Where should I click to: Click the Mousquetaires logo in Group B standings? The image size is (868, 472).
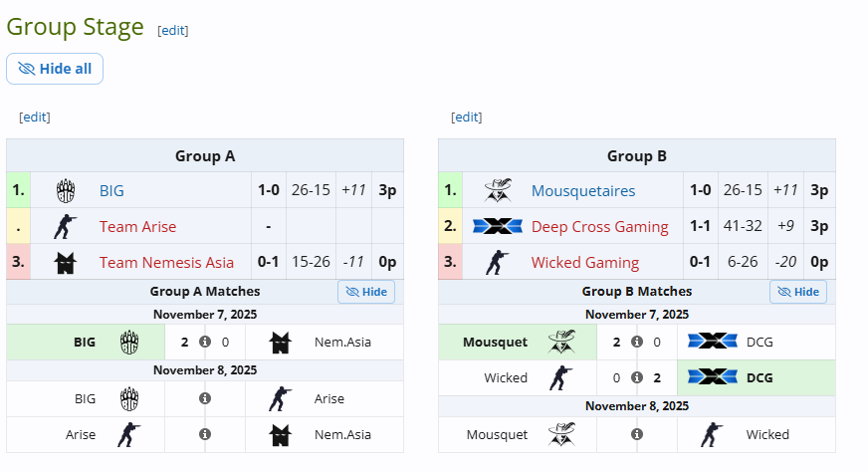pyautogui.click(x=498, y=190)
